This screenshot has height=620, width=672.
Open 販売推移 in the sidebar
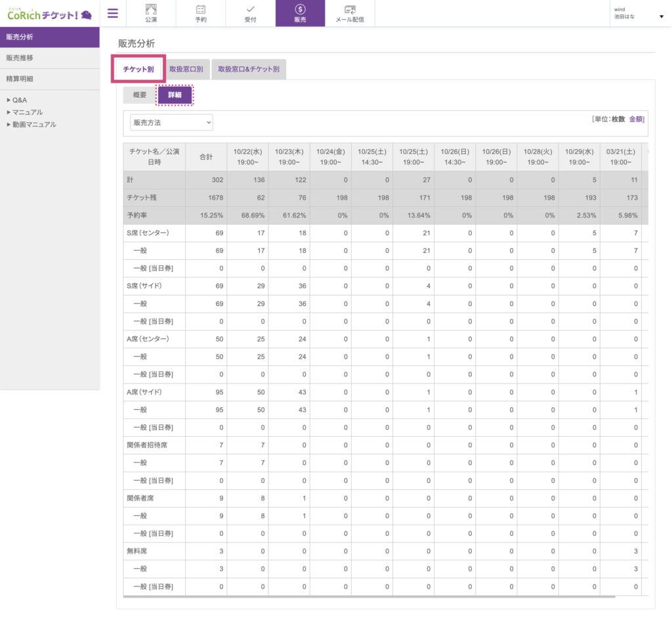tap(20, 58)
